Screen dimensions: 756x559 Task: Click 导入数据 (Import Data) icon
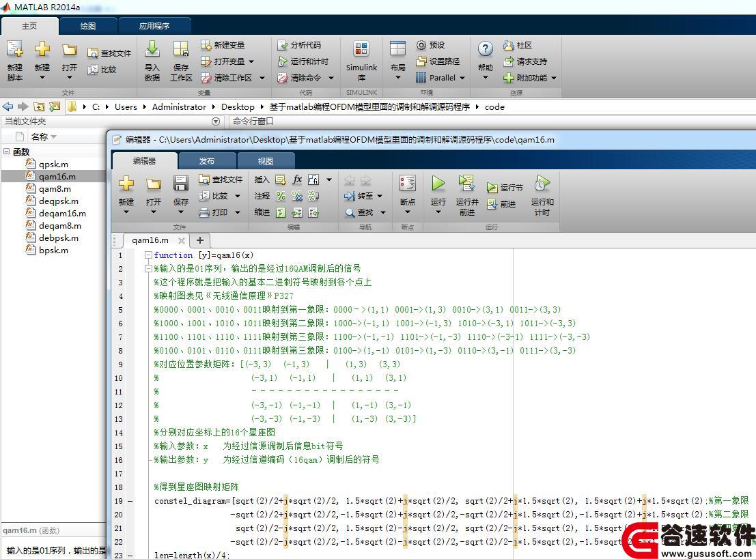point(152,49)
